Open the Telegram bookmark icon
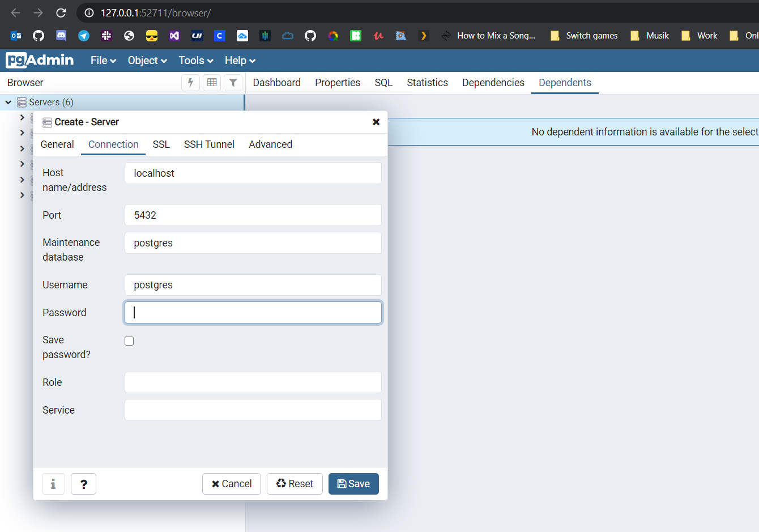This screenshot has height=532, width=759. tap(84, 36)
